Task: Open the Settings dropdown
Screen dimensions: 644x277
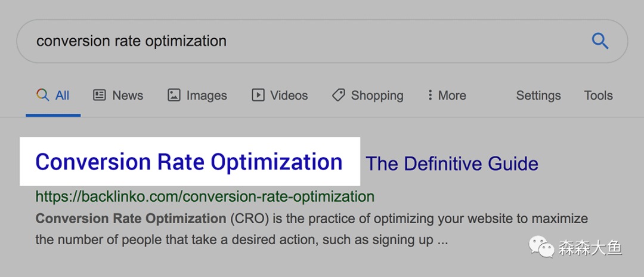Action: tap(538, 96)
